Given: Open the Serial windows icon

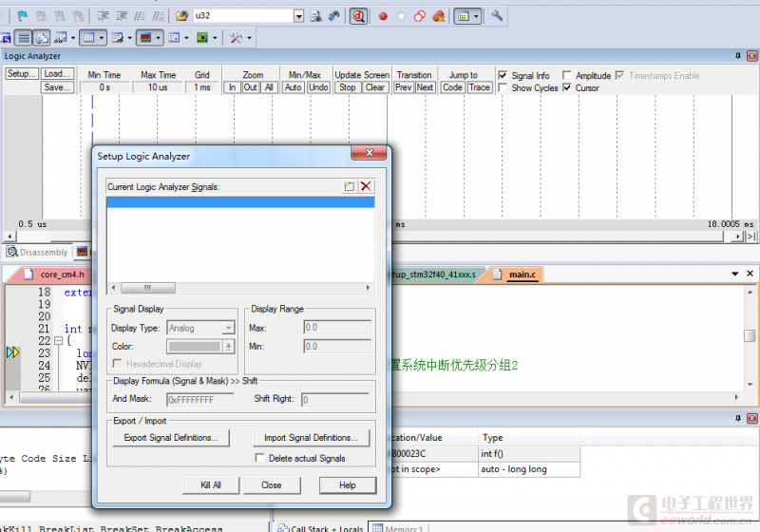Looking at the screenshot, I should 117,38.
